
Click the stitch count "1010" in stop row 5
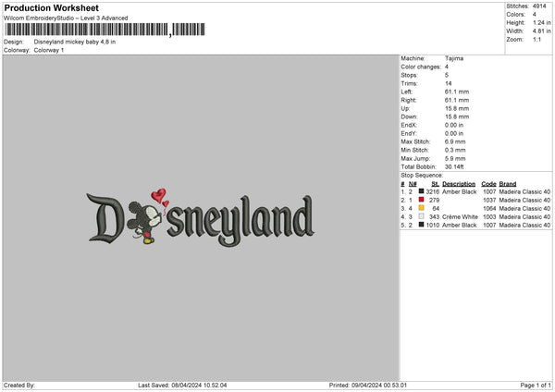pyautogui.click(x=433, y=225)
